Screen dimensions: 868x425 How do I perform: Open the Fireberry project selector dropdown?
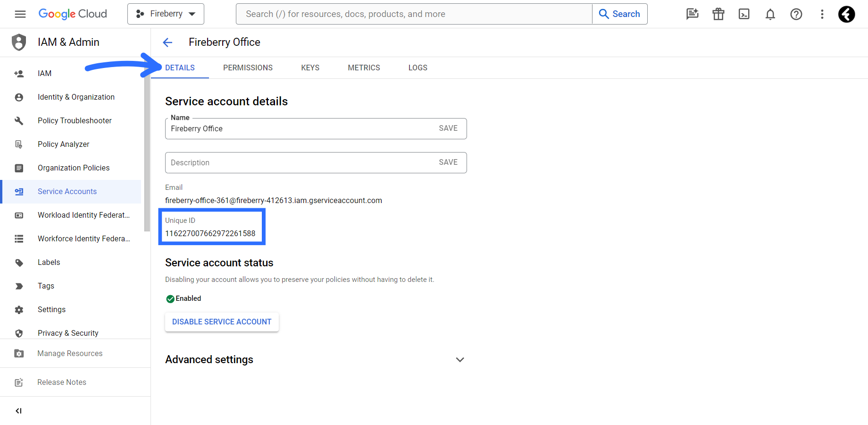[x=166, y=14]
